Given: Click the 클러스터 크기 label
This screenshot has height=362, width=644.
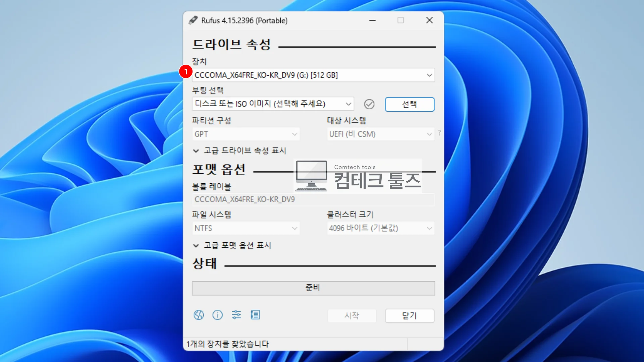Looking at the screenshot, I should (x=350, y=215).
